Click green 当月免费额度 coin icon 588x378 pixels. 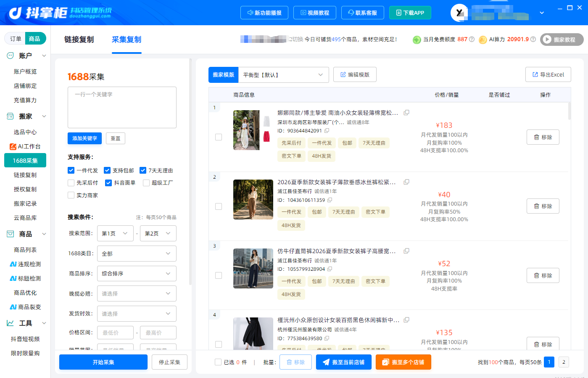417,40
